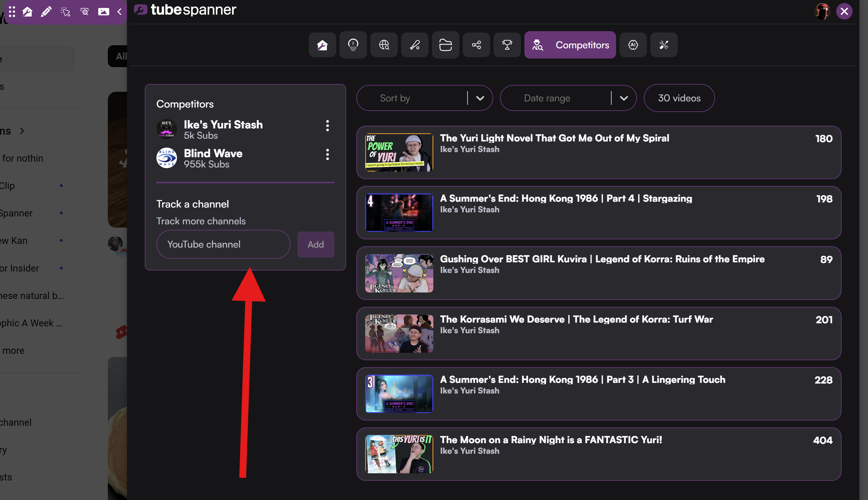Click the Add channel button
Image resolution: width=868 pixels, height=500 pixels.
(316, 244)
